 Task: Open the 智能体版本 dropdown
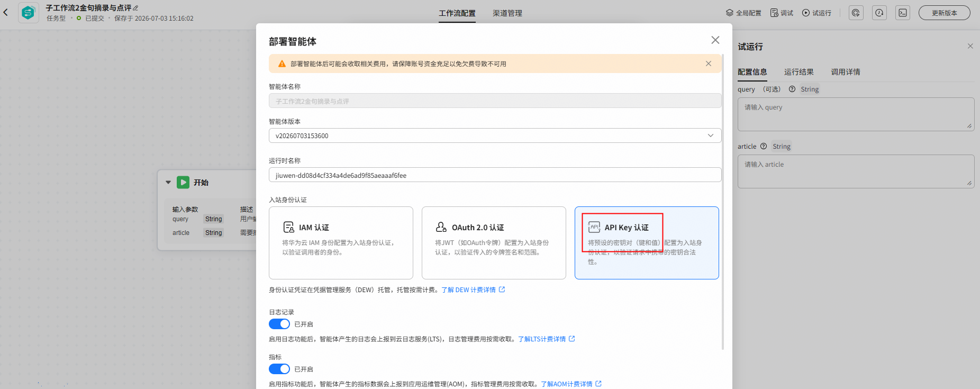(495, 135)
